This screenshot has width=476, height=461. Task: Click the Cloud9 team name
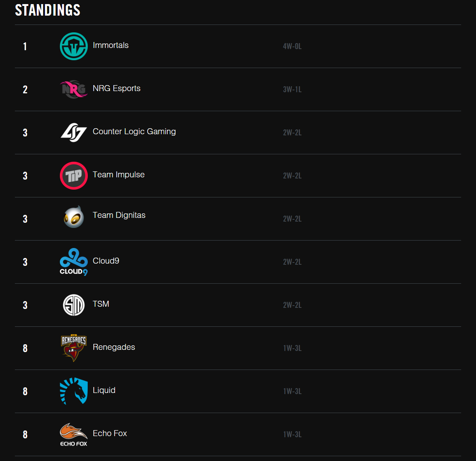pyautogui.click(x=106, y=261)
